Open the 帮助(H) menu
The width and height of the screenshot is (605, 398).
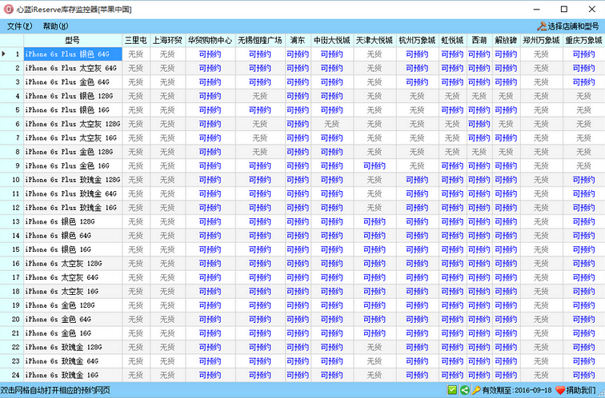coord(55,26)
